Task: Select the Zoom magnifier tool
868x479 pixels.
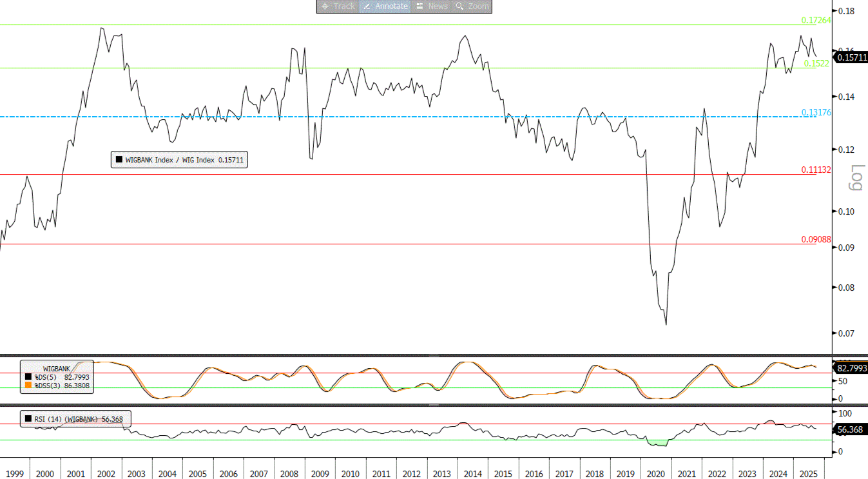Action: [472, 6]
